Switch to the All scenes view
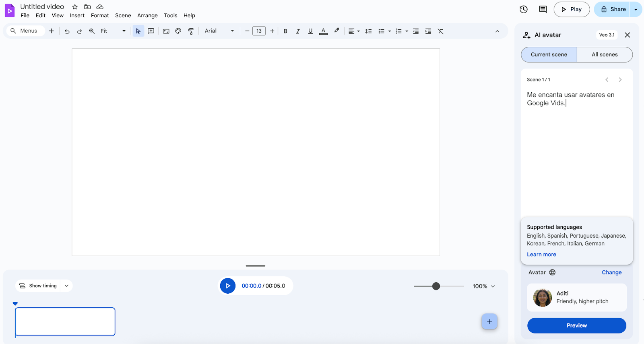 604,54
